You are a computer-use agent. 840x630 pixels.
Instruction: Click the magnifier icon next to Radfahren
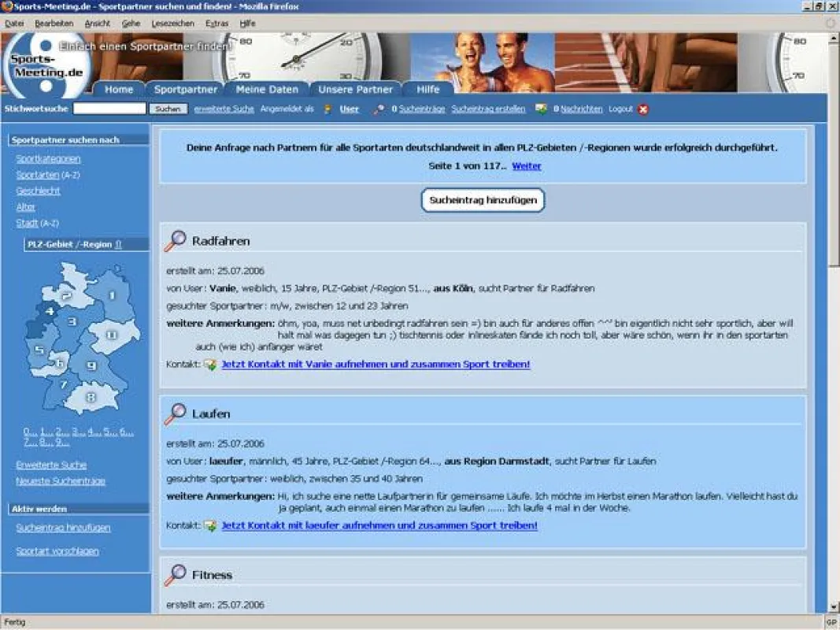(x=176, y=241)
